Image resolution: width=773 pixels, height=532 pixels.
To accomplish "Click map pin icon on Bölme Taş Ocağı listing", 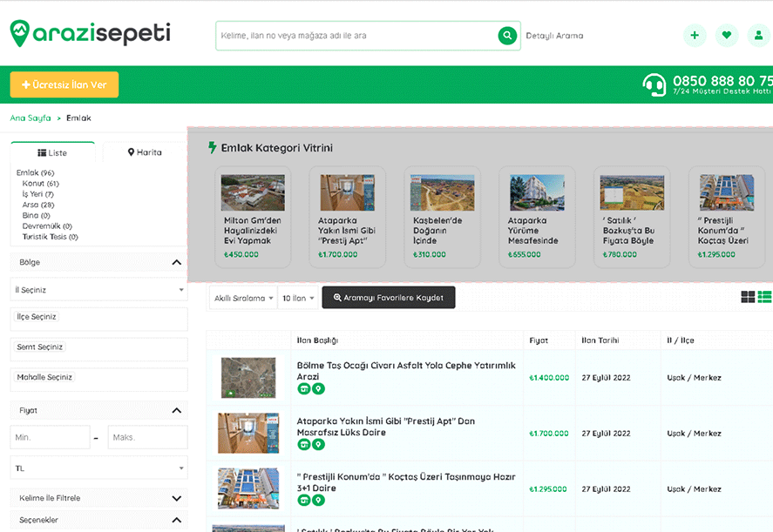I will point(318,389).
